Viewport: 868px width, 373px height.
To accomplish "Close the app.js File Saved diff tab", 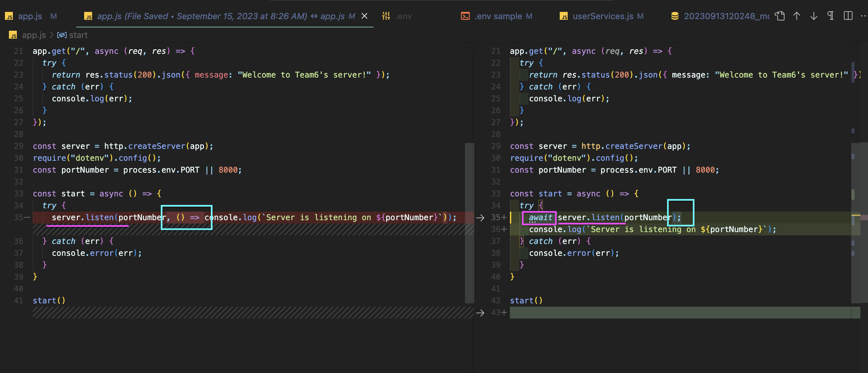I will point(364,16).
